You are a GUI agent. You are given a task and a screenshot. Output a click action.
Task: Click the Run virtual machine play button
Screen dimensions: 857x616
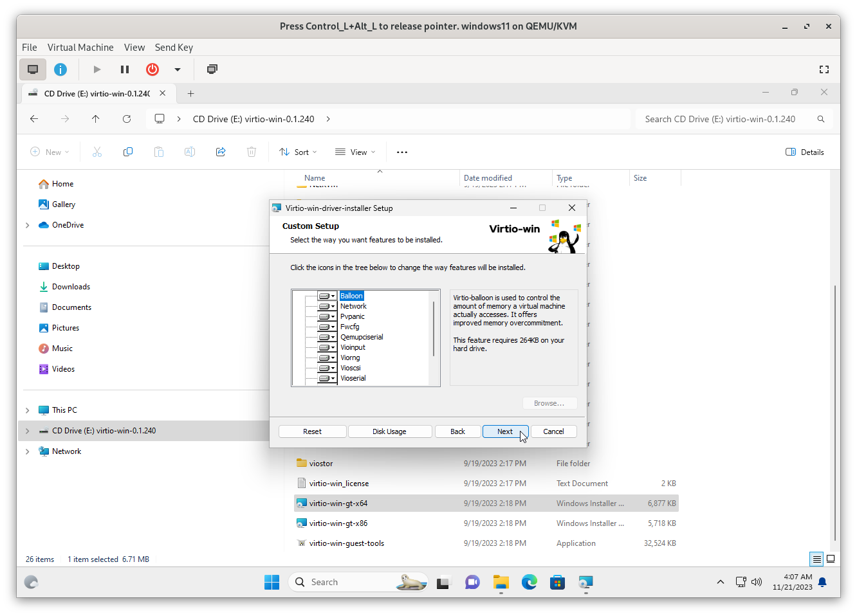[97, 69]
